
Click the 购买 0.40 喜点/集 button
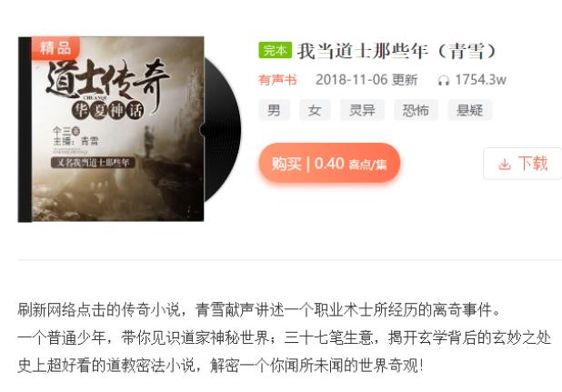pos(329,164)
